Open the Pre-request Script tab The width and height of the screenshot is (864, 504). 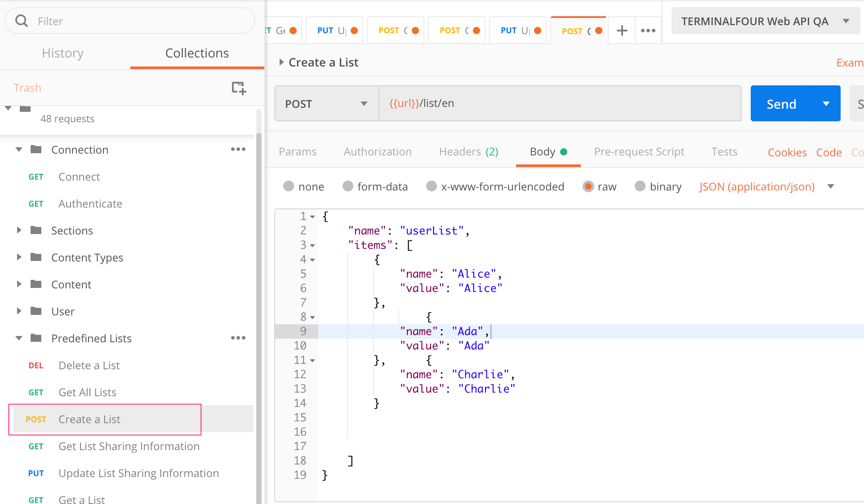click(x=639, y=152)
